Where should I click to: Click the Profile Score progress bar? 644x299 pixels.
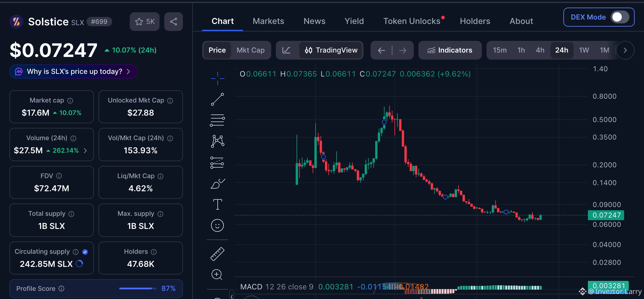[x=138, y=288]
